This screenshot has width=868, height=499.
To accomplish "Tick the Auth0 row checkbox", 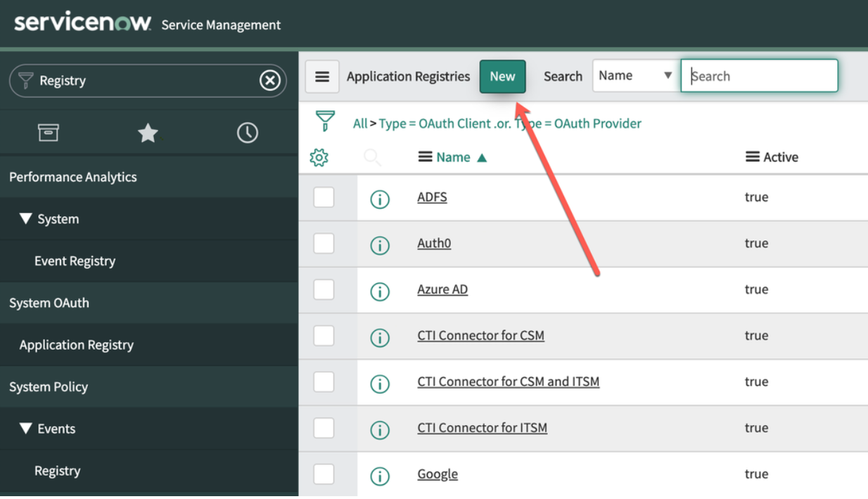I will (324, 243).
